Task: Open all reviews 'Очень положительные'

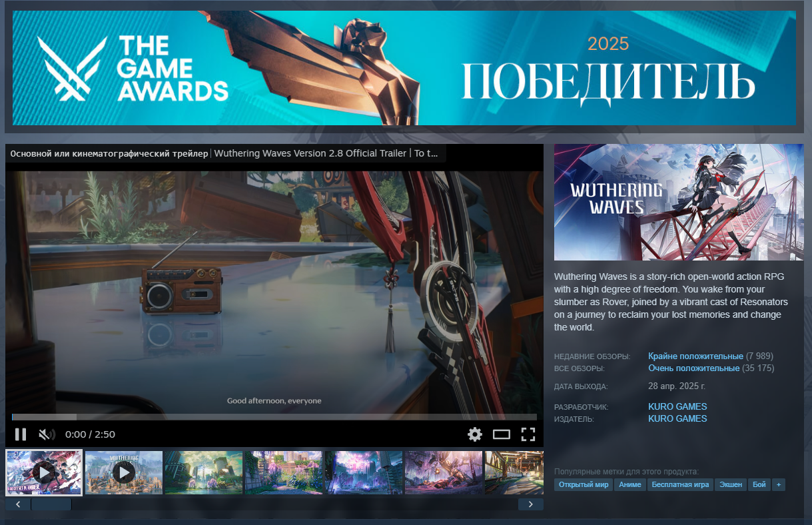Action: (x=693, y=368)
